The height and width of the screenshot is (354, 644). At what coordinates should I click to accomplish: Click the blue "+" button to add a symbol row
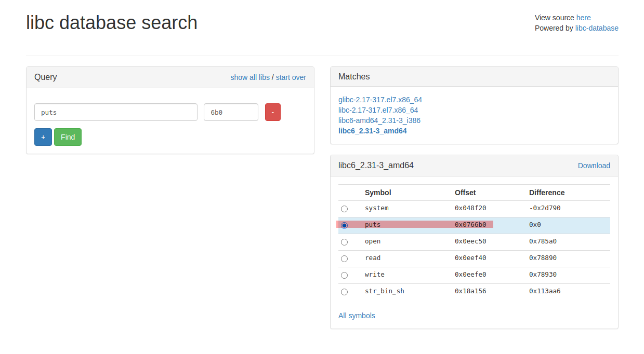(43, 137)
